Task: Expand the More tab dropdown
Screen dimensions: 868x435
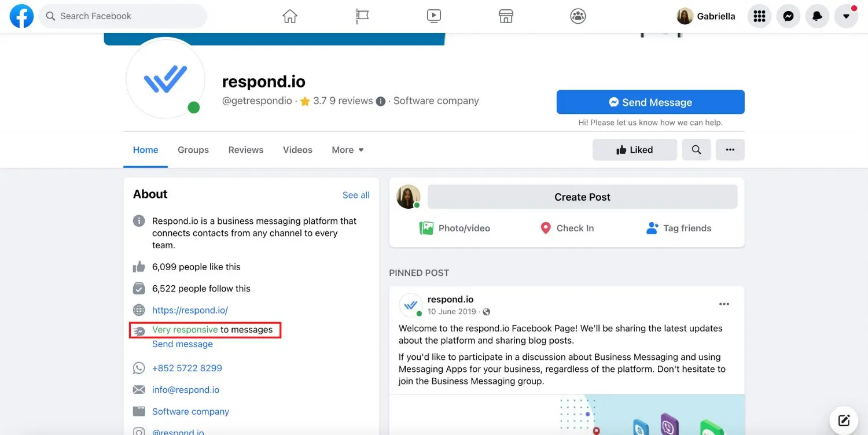Action: [348, 150]
